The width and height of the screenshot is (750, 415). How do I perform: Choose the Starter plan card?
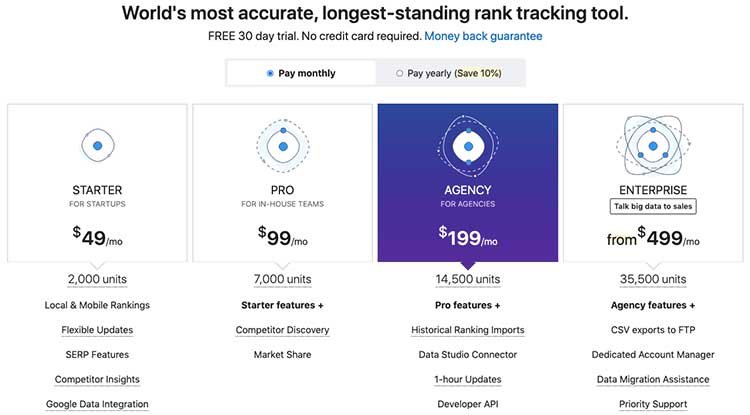[x=97, y=183]
